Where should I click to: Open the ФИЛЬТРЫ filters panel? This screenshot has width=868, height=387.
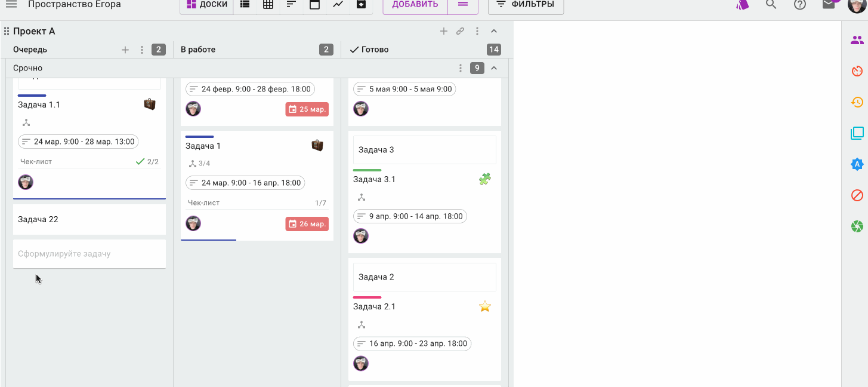526,4
